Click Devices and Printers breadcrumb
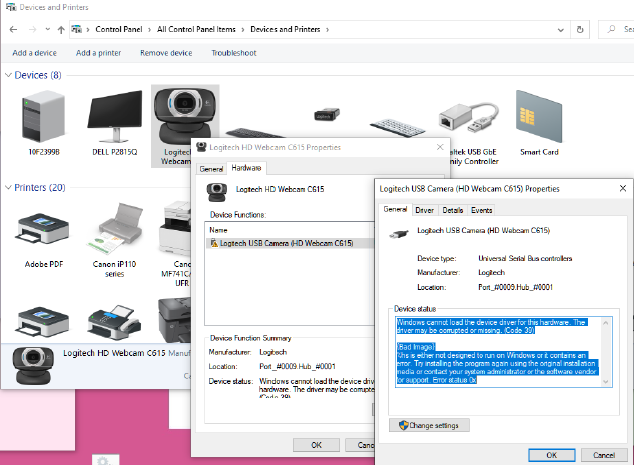Viewport: 634px width, 465px height. 285,29
